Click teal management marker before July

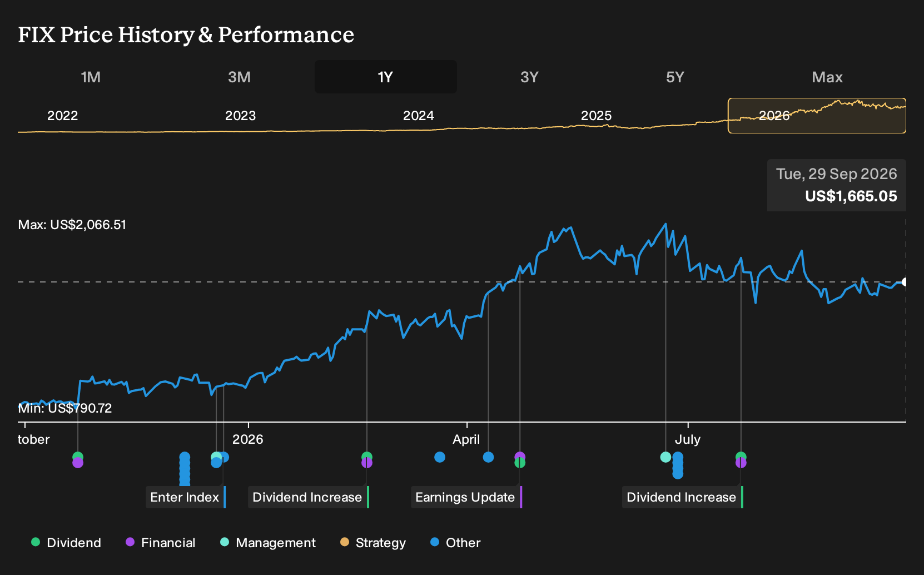tap(665, 457)
